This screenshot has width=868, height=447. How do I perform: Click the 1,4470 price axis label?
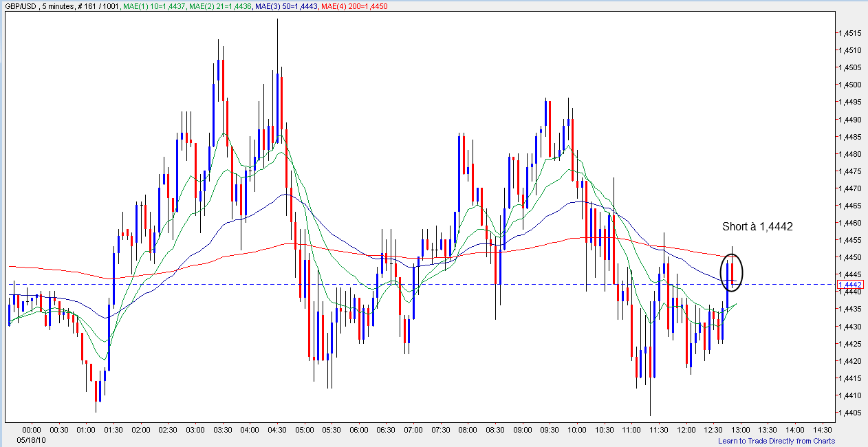coord(849,188)
